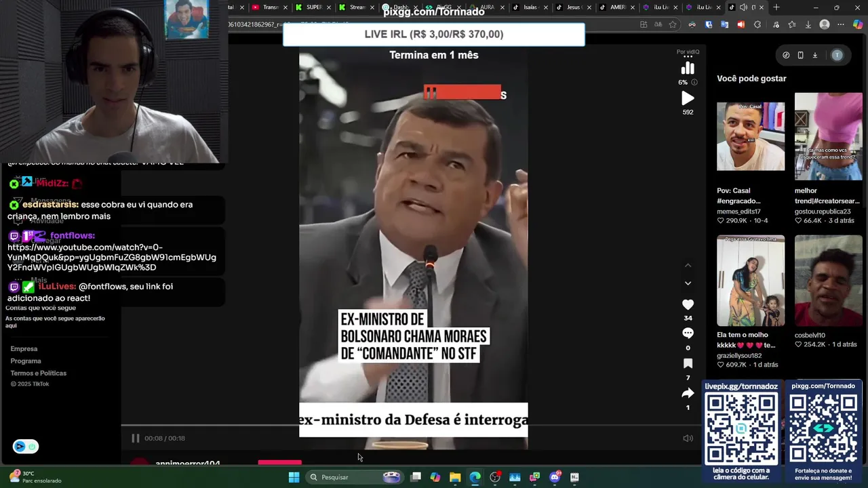Open Windows Start menu
The image size is (868, 488).
(294, 477)
